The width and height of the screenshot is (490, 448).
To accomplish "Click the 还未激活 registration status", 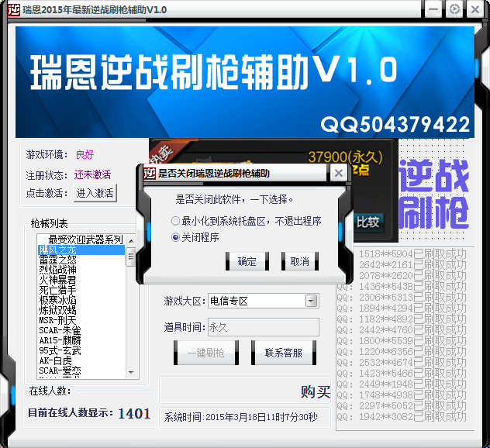I will pyautogui.click(x=92, y=174).
